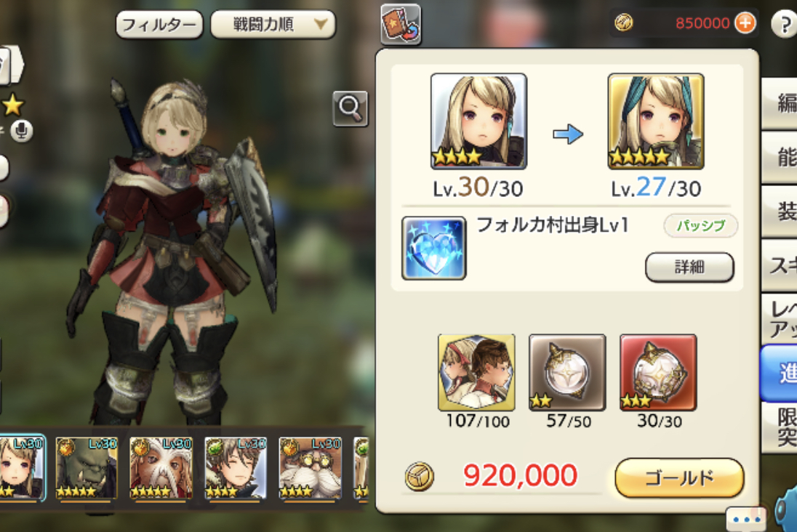Switch to the blue 進 evolution tab
Image resolution: width=797 pixels, height=532 pixels.
(x=780, y=374)
